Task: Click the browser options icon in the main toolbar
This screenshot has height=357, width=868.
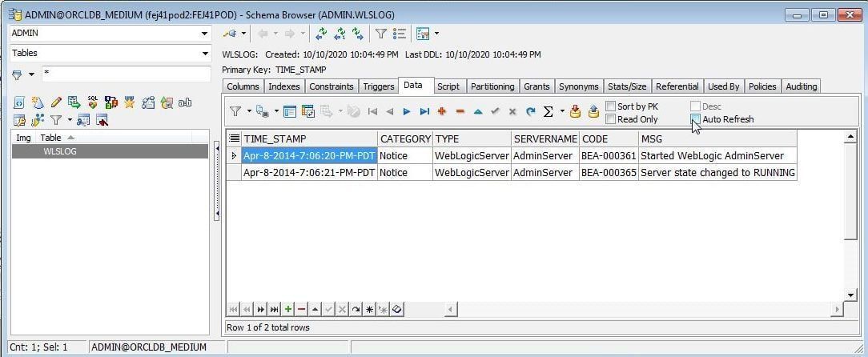Action: (423, 34)
